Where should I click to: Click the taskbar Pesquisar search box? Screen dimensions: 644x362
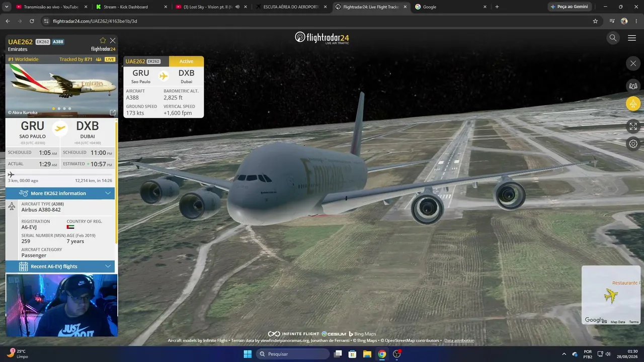click(293, 354)
